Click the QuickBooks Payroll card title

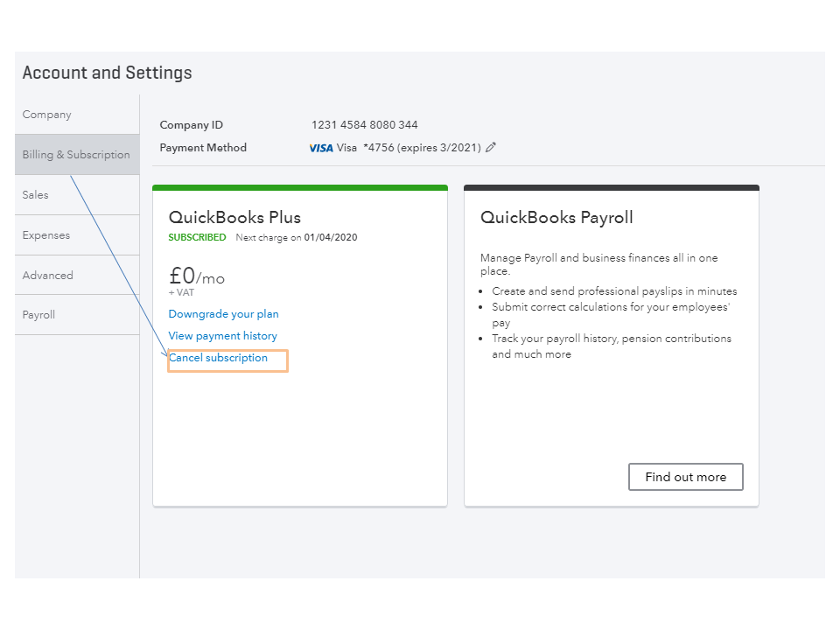click(556, 218)
